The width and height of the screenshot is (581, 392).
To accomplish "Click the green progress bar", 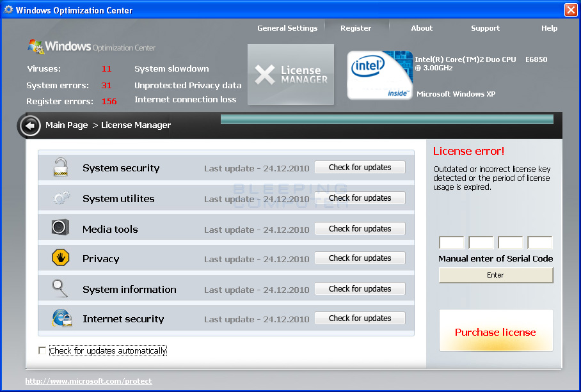I will click(x=386, y=118).
